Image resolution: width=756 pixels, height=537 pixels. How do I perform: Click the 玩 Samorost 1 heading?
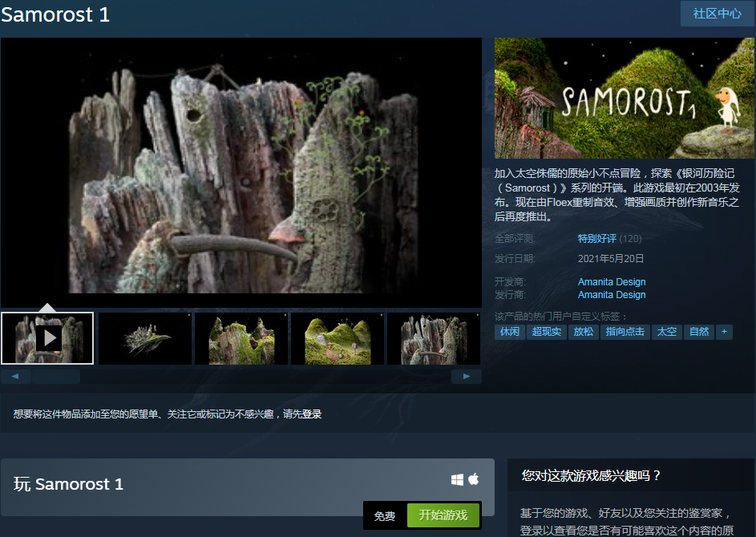(68, 483)
